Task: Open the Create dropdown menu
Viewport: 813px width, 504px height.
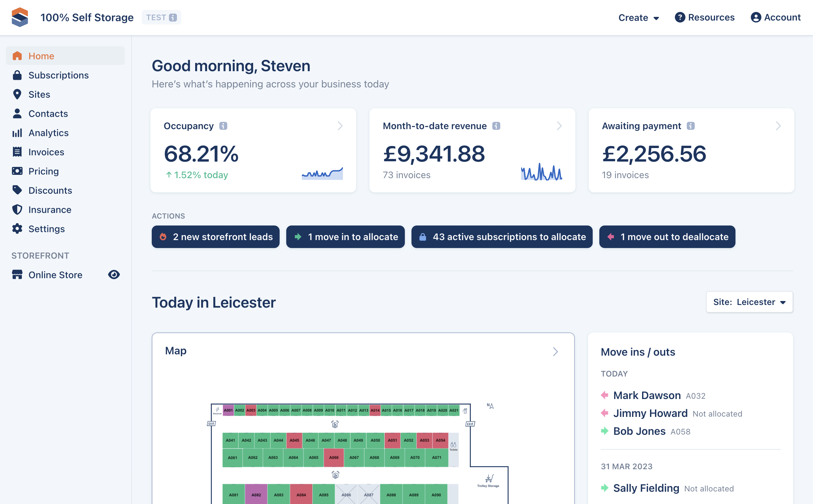Action: (x=638, y=18)
